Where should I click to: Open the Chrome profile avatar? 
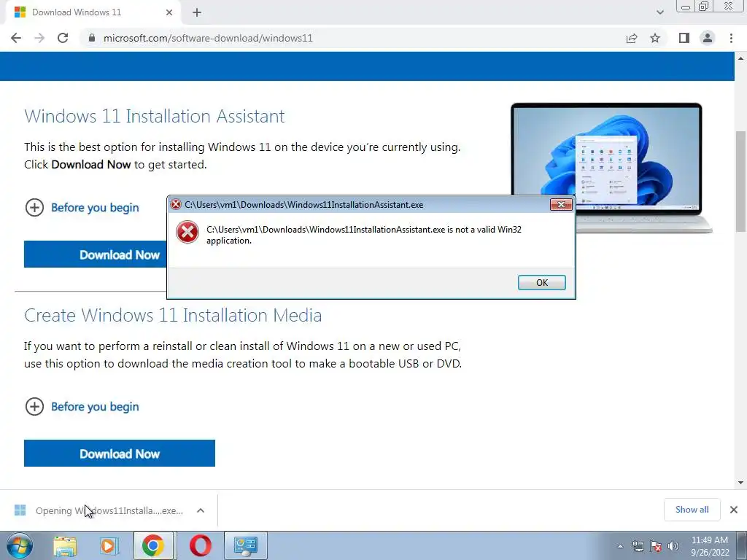click(x=708, y=38)
